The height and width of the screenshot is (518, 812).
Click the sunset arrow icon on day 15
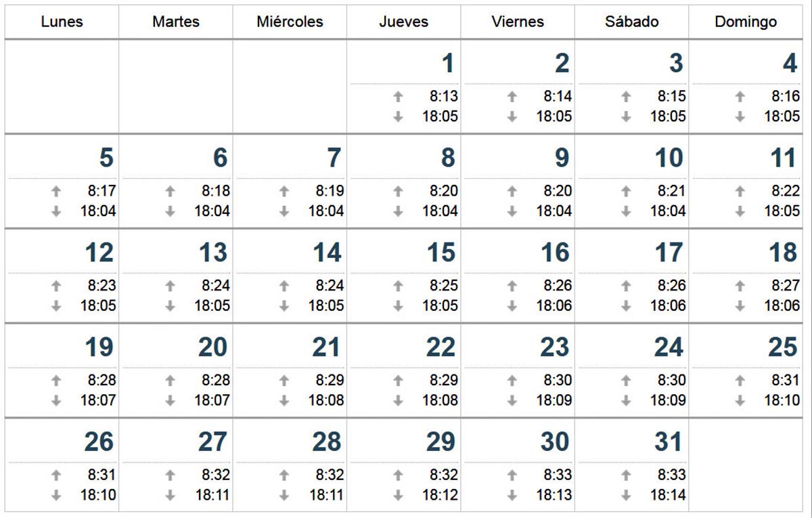pos(398,306)
